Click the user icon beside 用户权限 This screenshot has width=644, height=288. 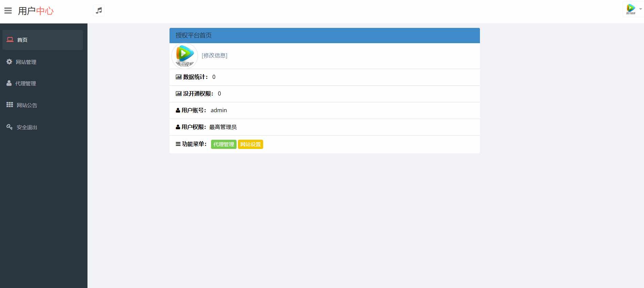click(x=178, y=127)
